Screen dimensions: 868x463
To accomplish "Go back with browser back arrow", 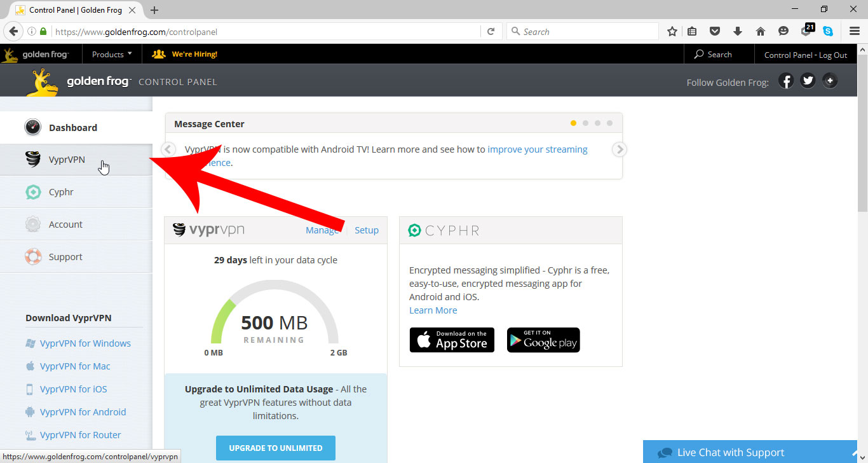I will pos(13,31).
